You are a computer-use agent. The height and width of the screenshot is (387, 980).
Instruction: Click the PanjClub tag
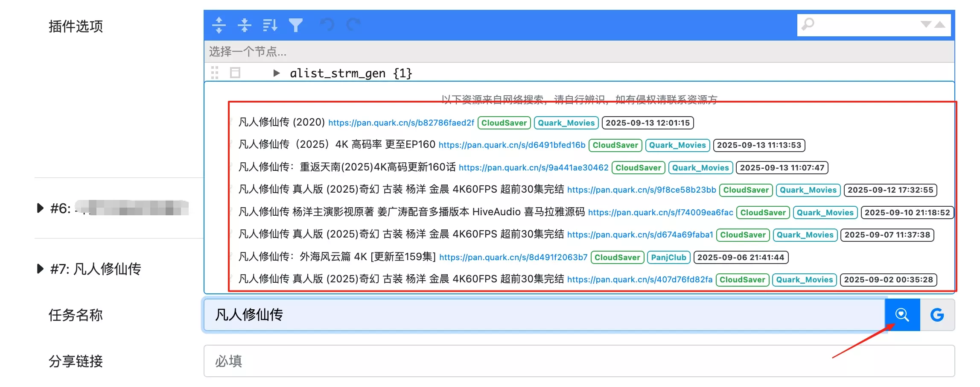pos(669,257)
